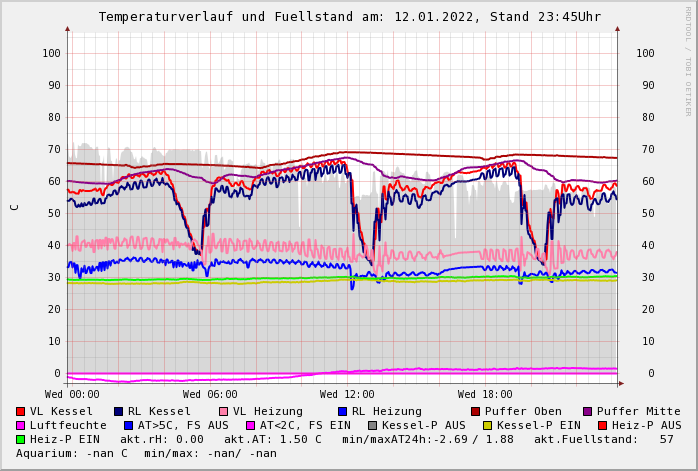Click the Luftfeuchte magenta legend swatch
This screenshot has width=698, height=471.
20,426
